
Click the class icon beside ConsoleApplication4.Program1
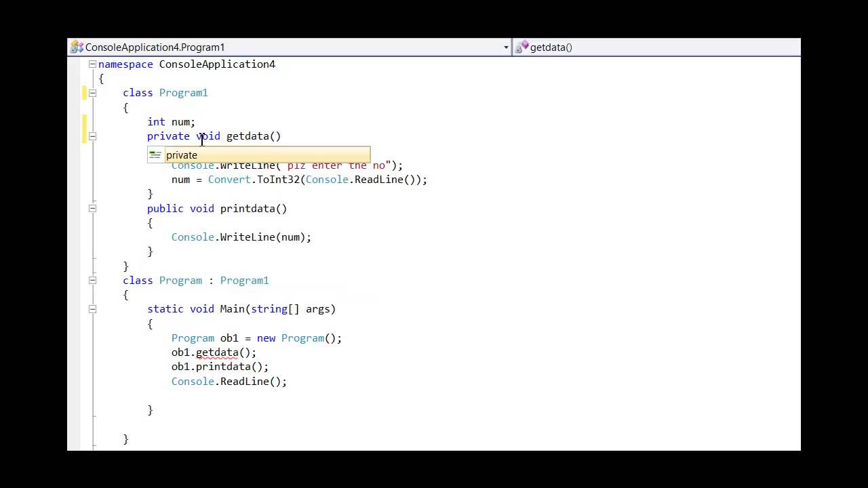coord(77,47)
